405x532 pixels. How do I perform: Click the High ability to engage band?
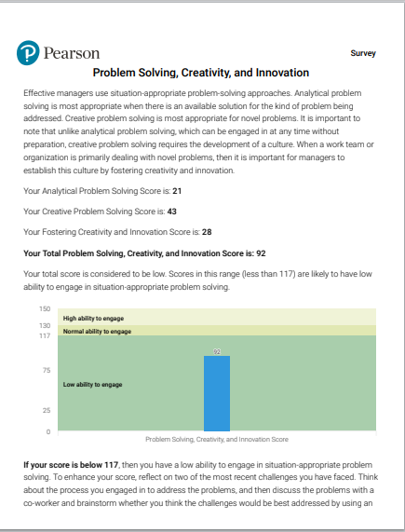click(x=217, y=317)
